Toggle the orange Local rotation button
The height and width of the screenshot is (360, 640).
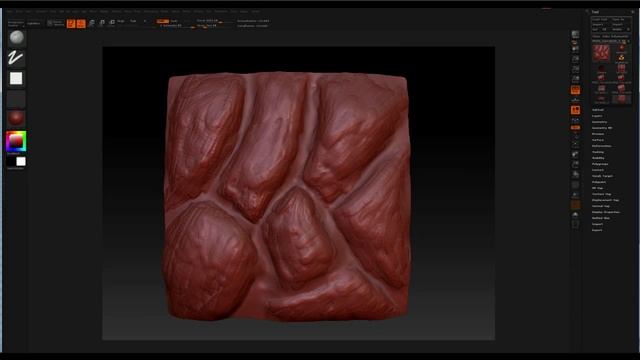tap(575, 110)
